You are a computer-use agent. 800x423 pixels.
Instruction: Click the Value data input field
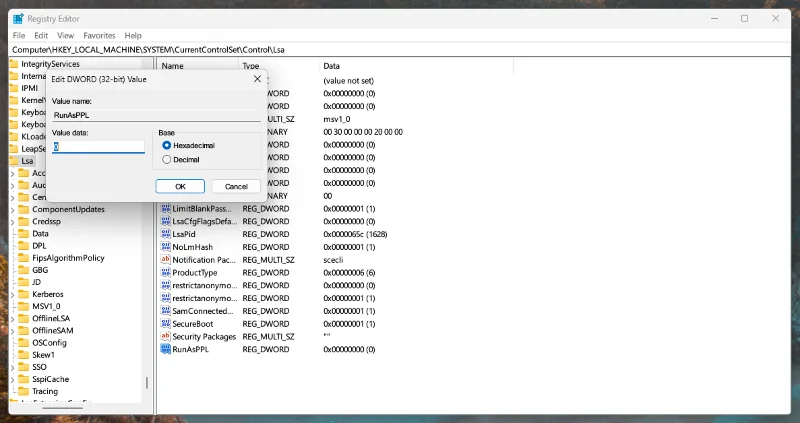click(x=99, y=146)
